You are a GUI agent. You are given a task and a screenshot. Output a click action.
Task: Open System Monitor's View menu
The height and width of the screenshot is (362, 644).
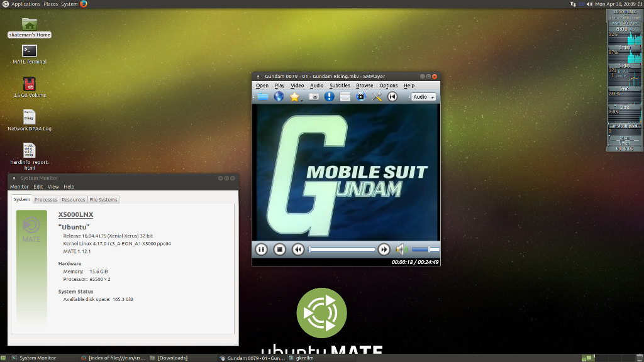(x=53, y=187)
